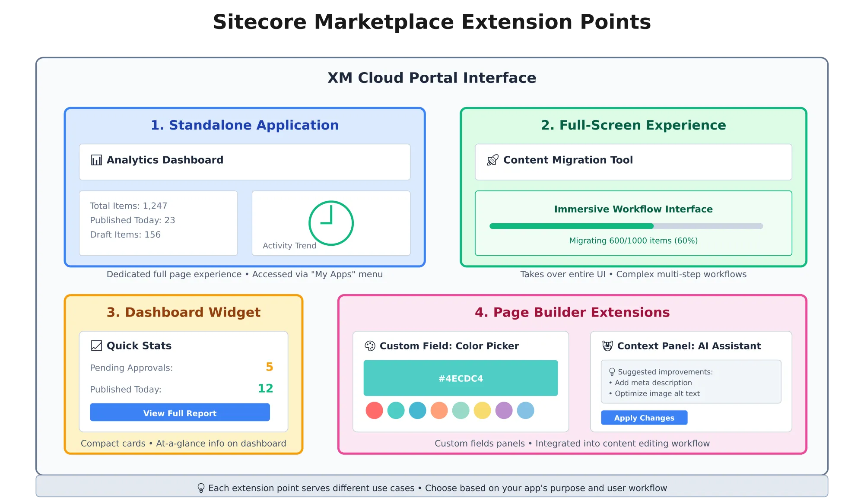
Task: Click the Analytics Dashboard bar chart icon
Action: tap(96, 160)
